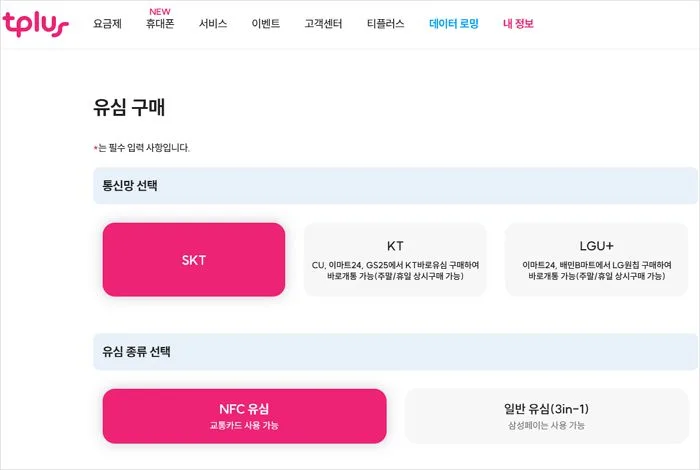Select 이벤트 in the top navigation
The image size is (700, 470).
point(265,24)
